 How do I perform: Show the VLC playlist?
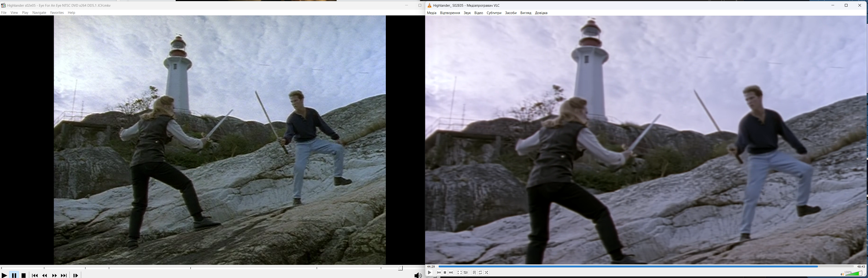click(x=474, y=273)
